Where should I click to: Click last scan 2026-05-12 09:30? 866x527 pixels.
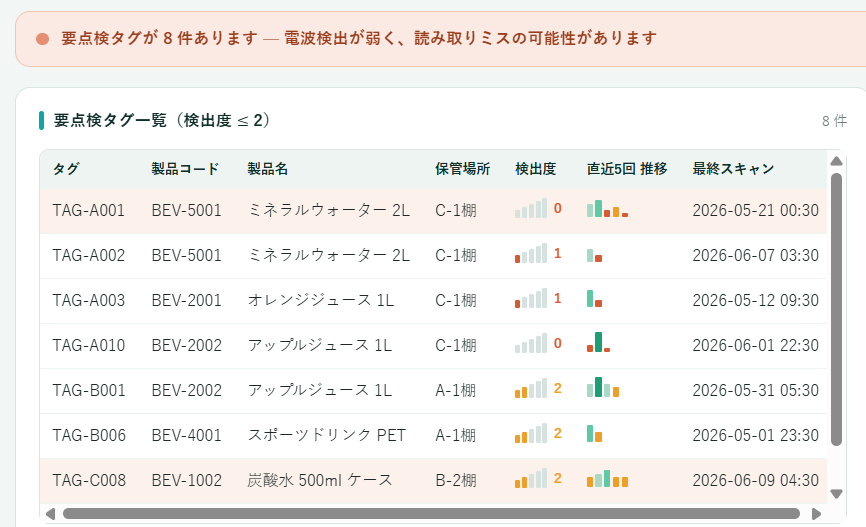[x=755, y=301]
